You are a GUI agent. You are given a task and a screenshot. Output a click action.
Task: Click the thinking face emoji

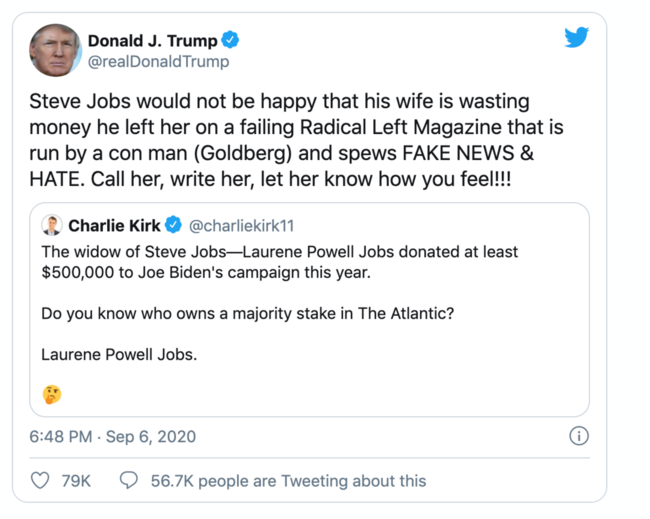(x=52, y=394)
